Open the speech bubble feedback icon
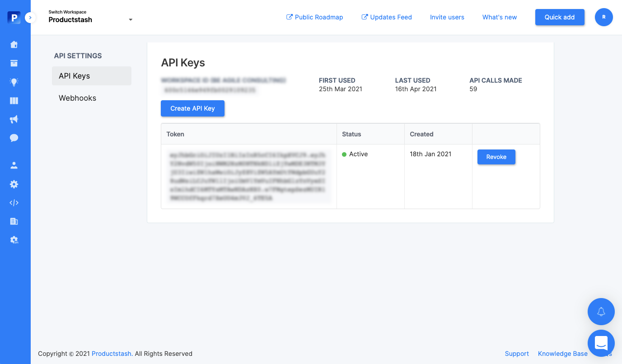This screenshot has height=364, width=622. 14,138
